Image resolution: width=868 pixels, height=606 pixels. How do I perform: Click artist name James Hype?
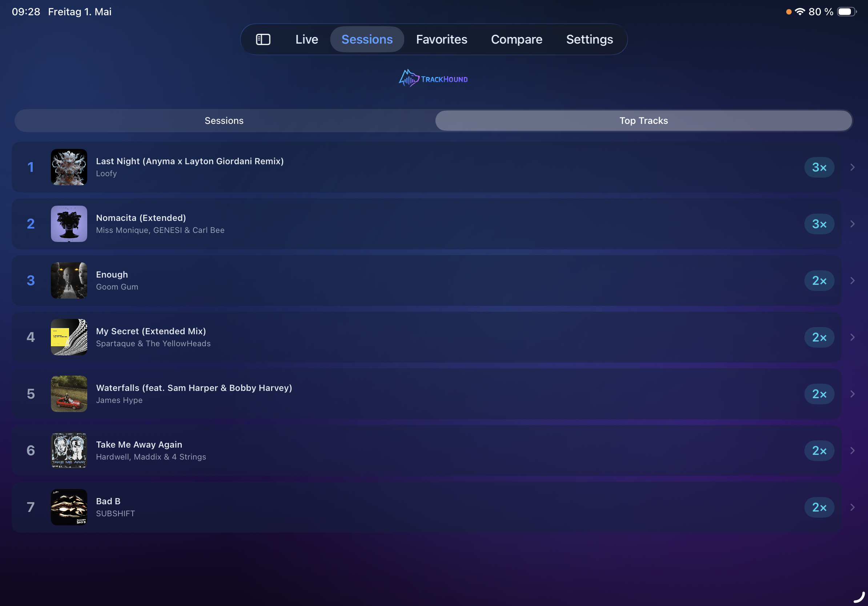pos(119,400)
